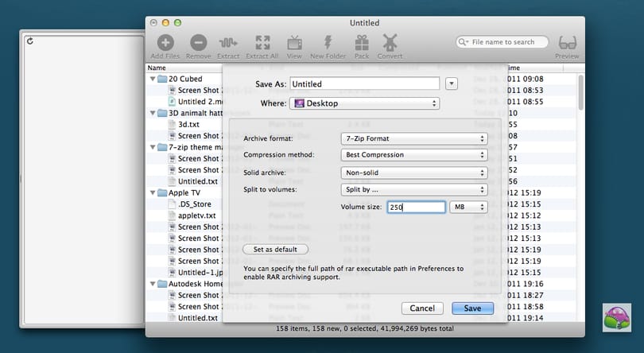Screen dimensions: 644x353
Task: Click the status bar item count text
Action: point(365,328)
